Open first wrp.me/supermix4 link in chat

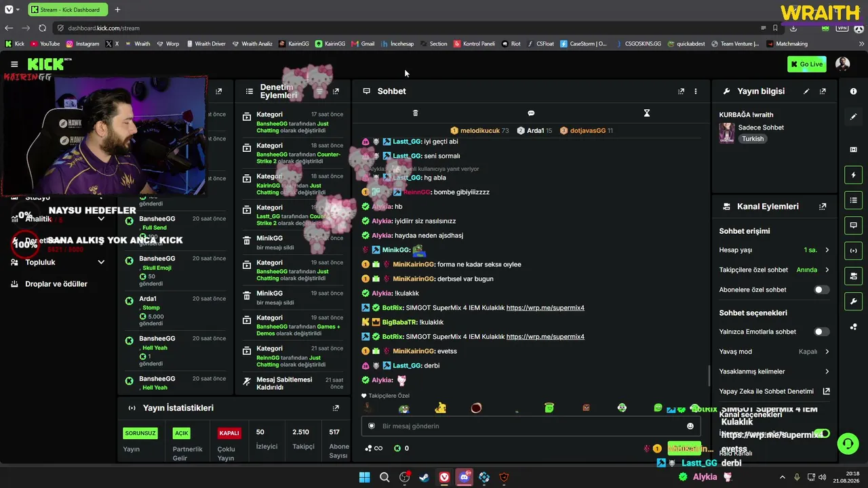tap(545, 308)
